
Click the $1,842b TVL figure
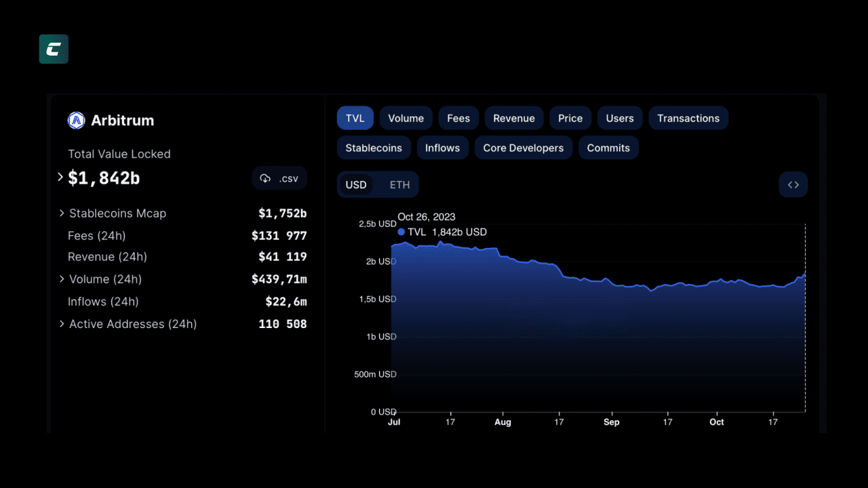(x=104, y=178)
